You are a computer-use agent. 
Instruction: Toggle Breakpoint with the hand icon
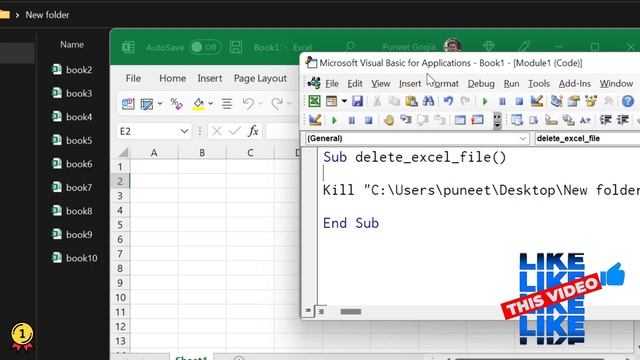(389, 120)
